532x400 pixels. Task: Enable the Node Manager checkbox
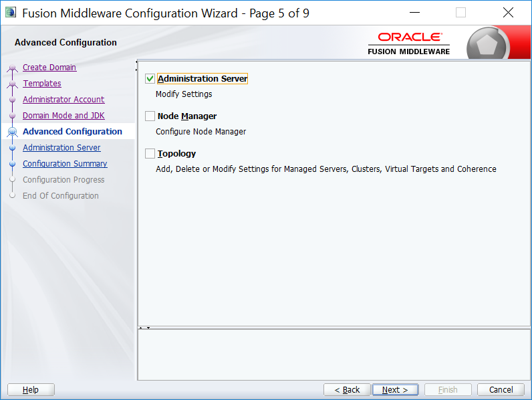[150, 116]
